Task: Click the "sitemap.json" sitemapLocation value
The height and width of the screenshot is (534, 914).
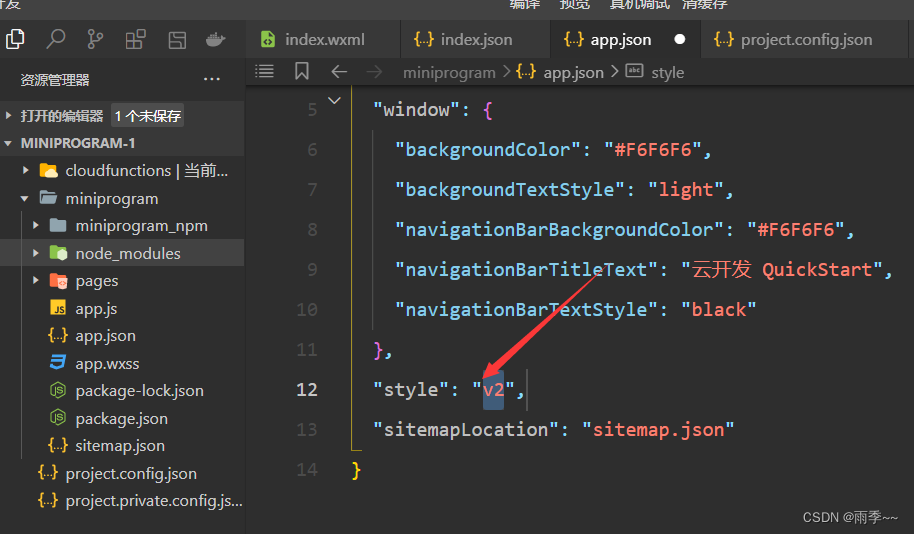Action: tap(658, 430)
